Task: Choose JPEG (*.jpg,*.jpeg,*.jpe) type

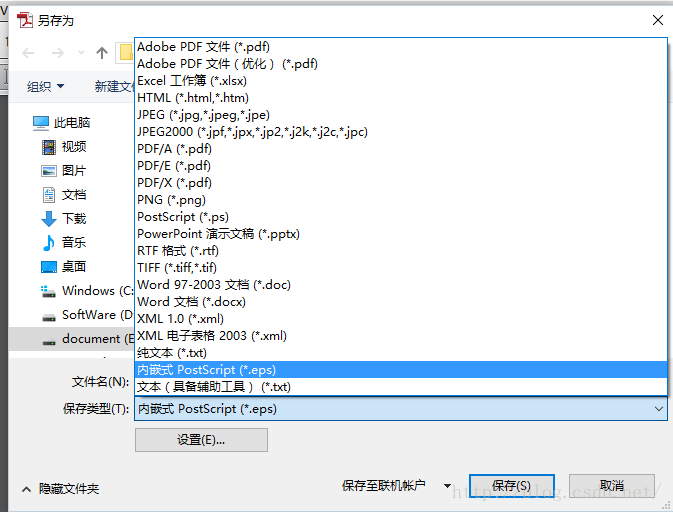Action: coord(401,115)
